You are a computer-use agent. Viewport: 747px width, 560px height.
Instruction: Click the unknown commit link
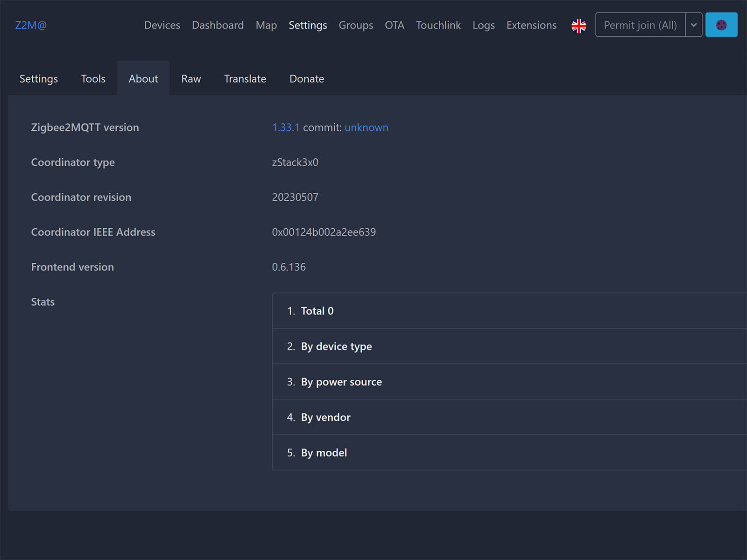[366, 127]
